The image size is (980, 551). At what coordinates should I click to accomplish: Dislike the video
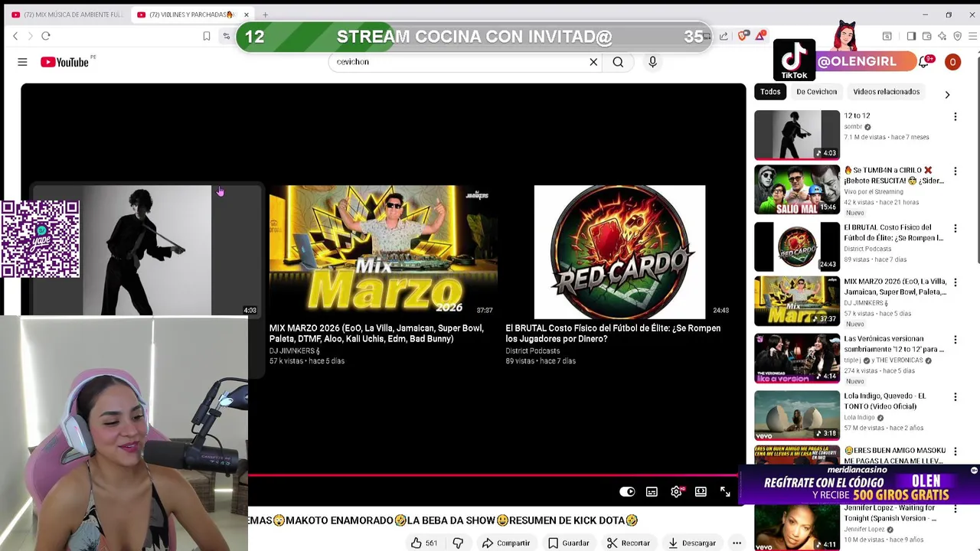coord(458,543)
